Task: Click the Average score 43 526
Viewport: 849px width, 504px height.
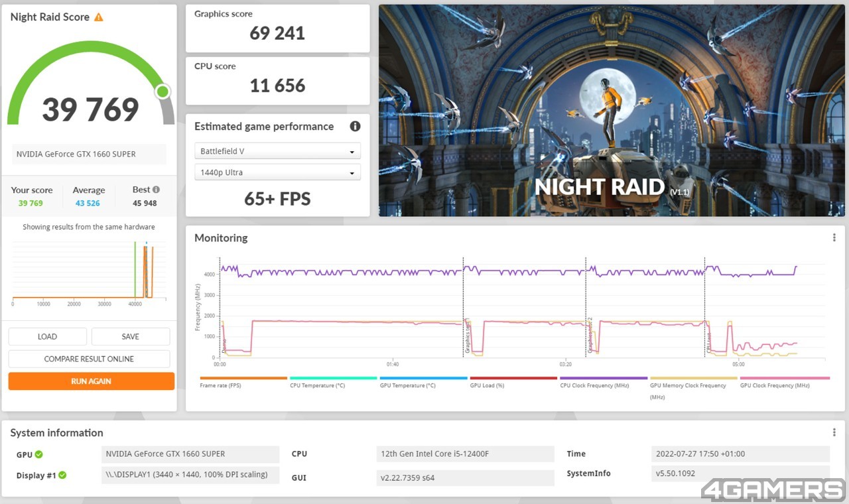Action: coord(88,203)
